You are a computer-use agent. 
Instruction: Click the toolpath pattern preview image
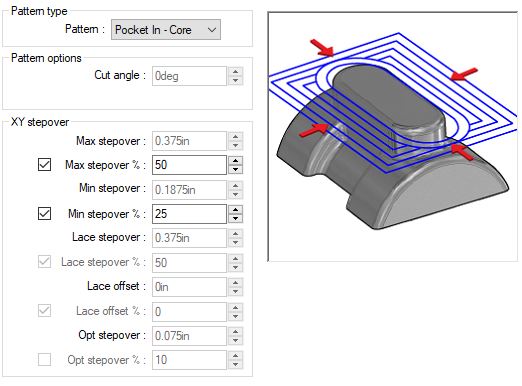pos(393,136)
